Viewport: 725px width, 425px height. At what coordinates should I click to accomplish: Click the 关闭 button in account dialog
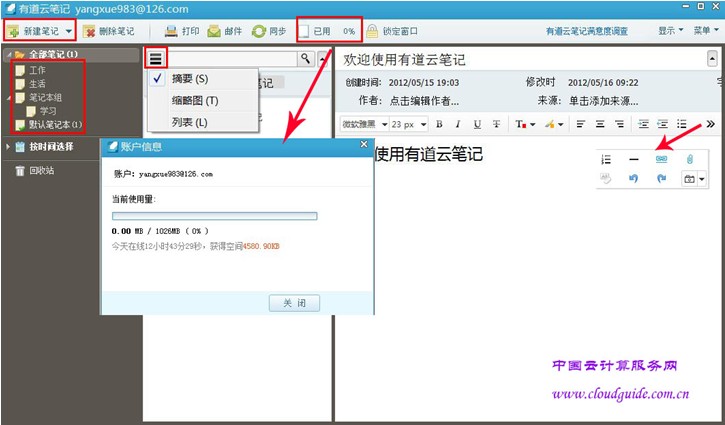pos(295,303)
